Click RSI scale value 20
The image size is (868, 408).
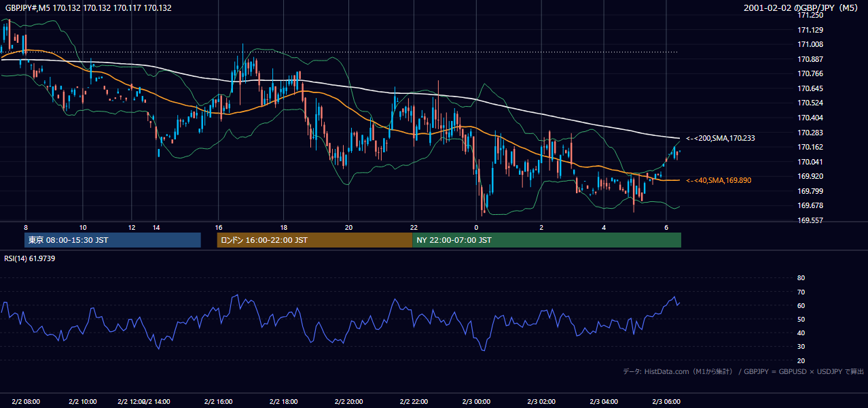click(801, 360)
